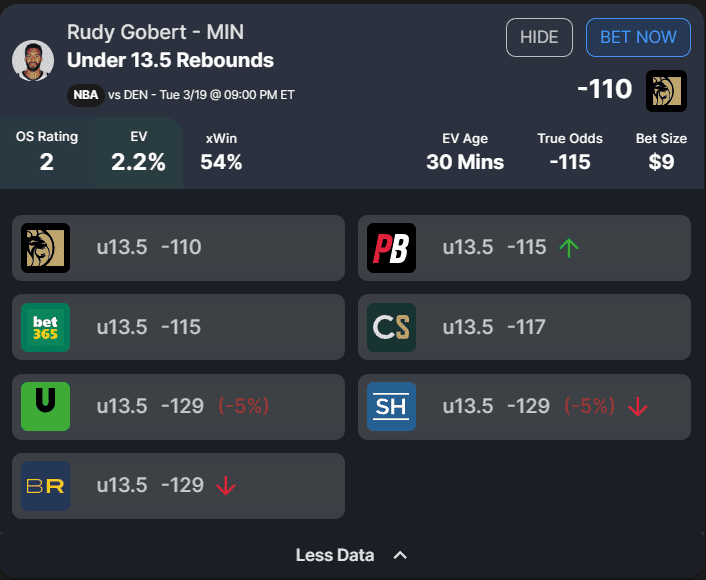Click the Less Data label
This screenshot has height=580, width=706.
[335, 555]
